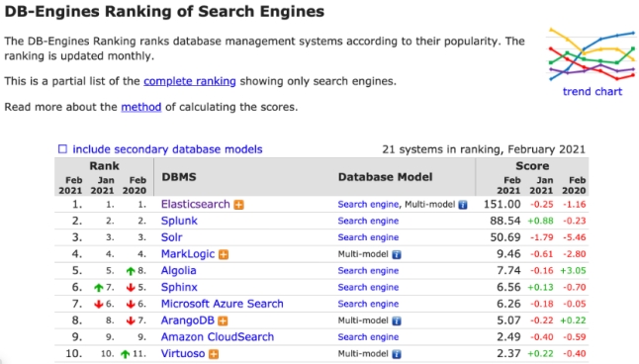Click the orange plus icon beside Virtuoso
Viewport: 639px width, 364px height.
pos(214,354)
